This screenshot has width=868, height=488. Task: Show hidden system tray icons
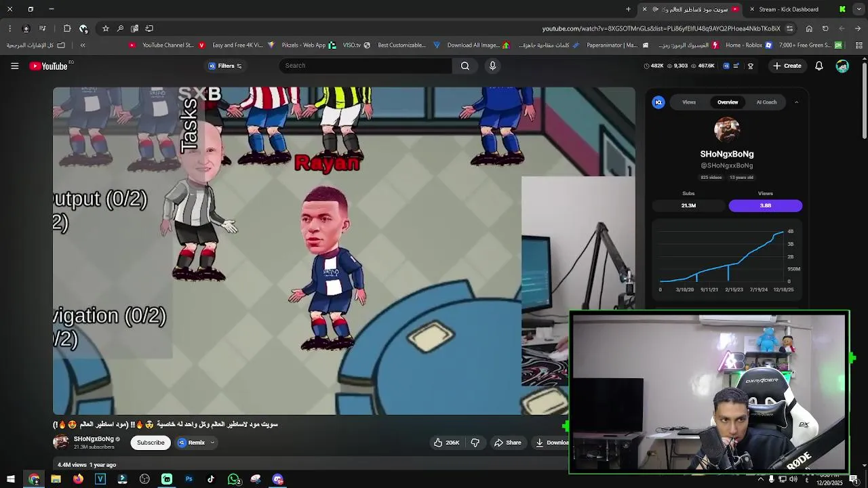(x=760, y=479)
